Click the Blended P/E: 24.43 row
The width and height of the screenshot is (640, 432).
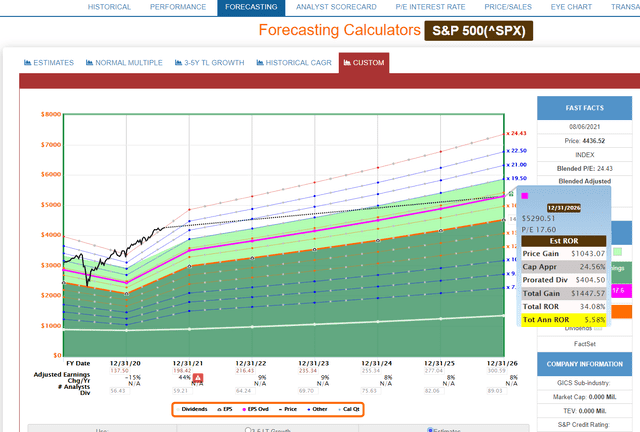[x=584, y=168]
